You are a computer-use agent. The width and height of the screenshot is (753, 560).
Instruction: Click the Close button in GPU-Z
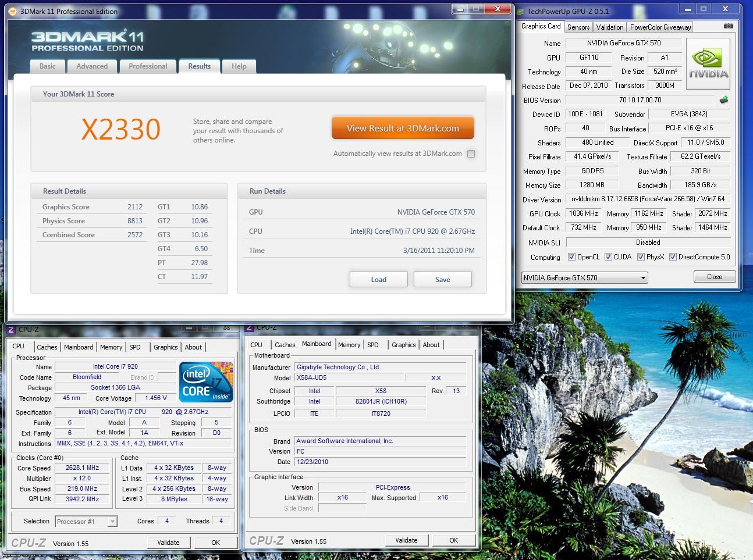715,277
